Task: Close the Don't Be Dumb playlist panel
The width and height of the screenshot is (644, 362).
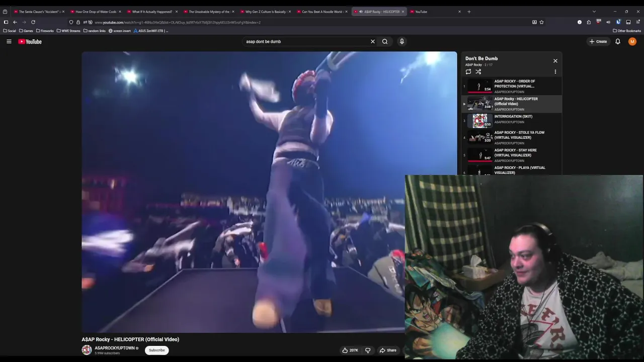Action: 555,61
